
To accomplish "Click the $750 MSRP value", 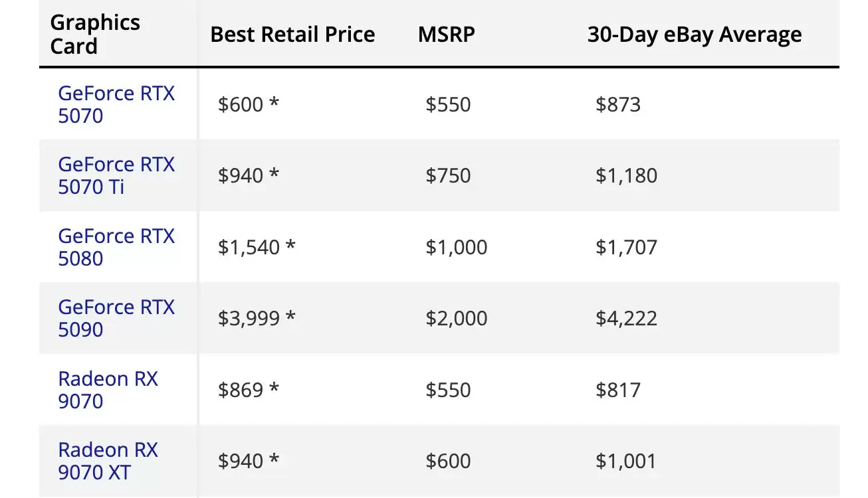I will coord(448,176).
